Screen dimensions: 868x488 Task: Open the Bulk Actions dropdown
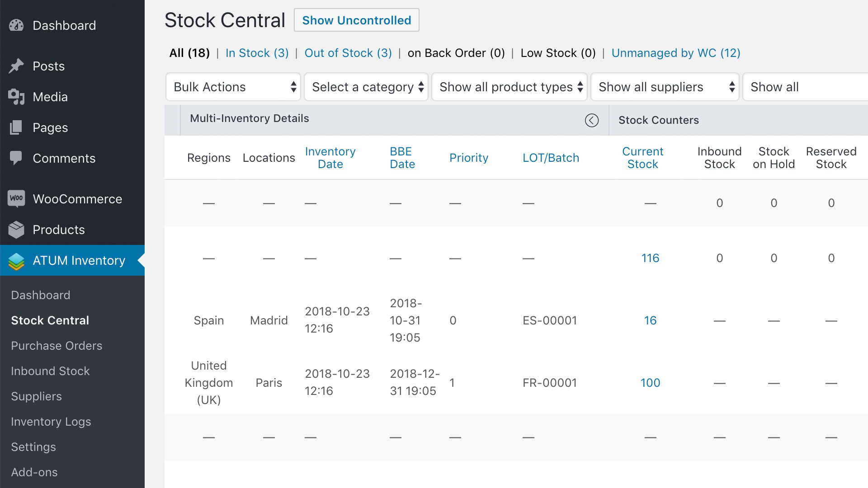pos(233,87)
